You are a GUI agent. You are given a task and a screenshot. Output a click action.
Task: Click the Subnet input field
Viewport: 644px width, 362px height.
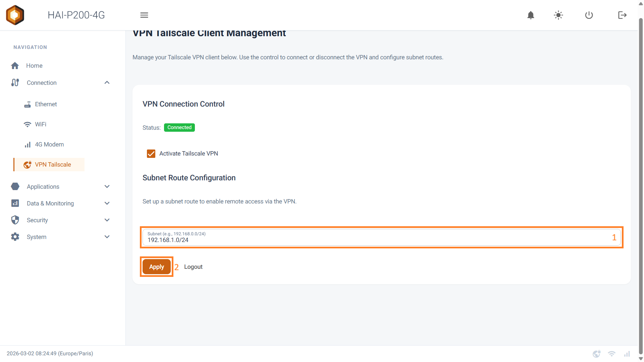point(376,240)
